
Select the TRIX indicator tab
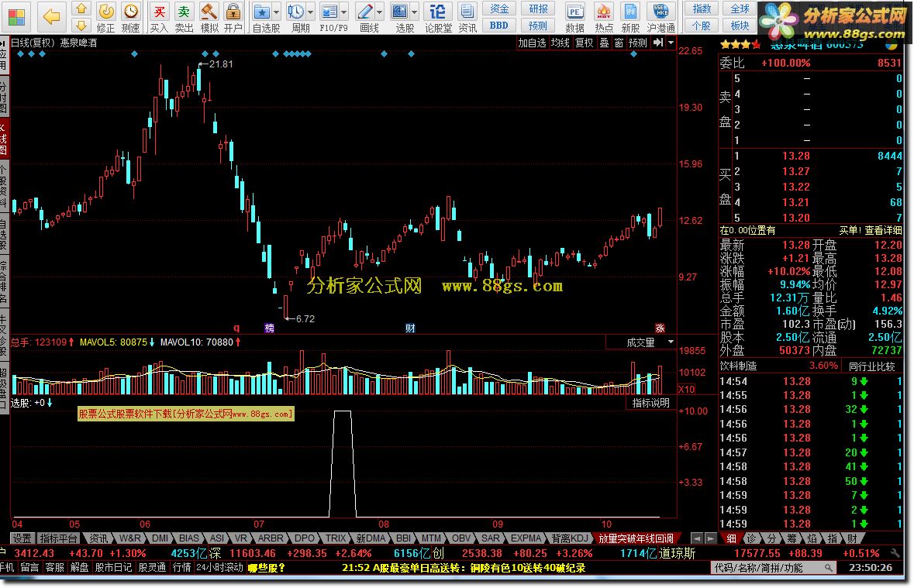click(x=336, y=538)
